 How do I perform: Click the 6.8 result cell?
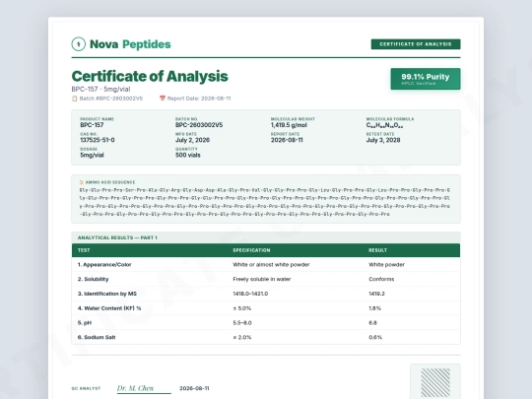[x=372, y=323]
